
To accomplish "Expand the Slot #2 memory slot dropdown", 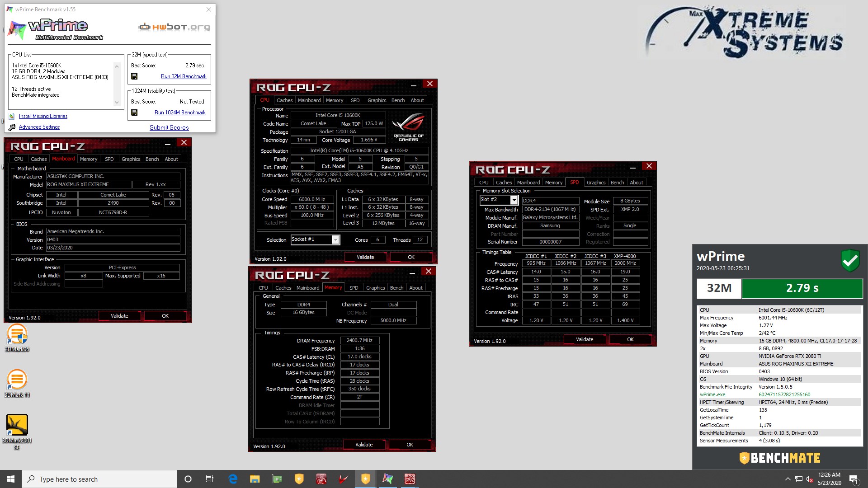I will pyautogui.click(x=514, y=200).
